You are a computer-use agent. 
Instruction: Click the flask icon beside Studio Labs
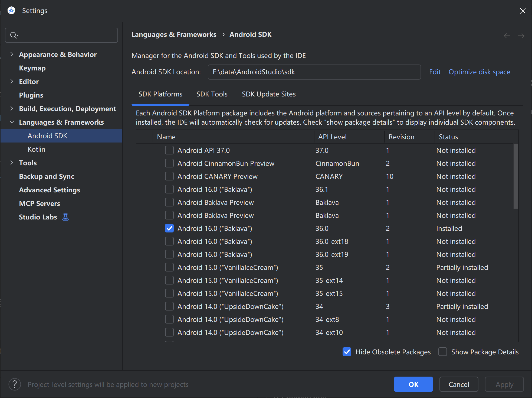[x=65, y=217]
